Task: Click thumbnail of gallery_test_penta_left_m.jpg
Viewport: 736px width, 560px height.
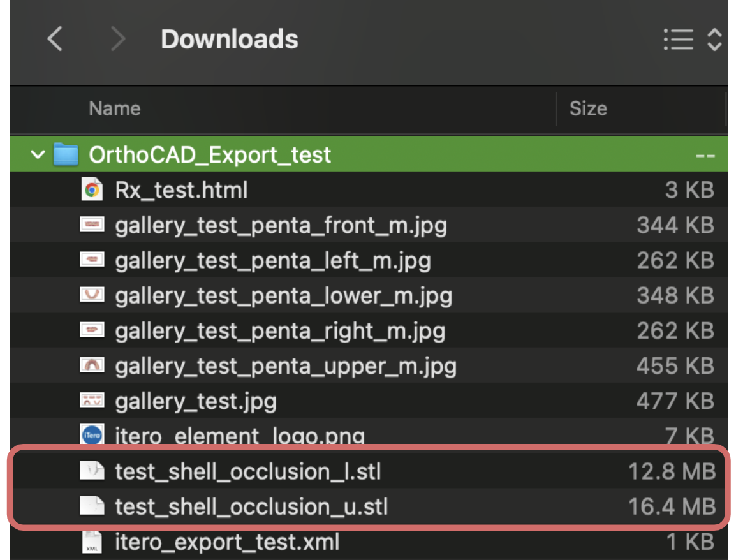Action: [92, 259]
